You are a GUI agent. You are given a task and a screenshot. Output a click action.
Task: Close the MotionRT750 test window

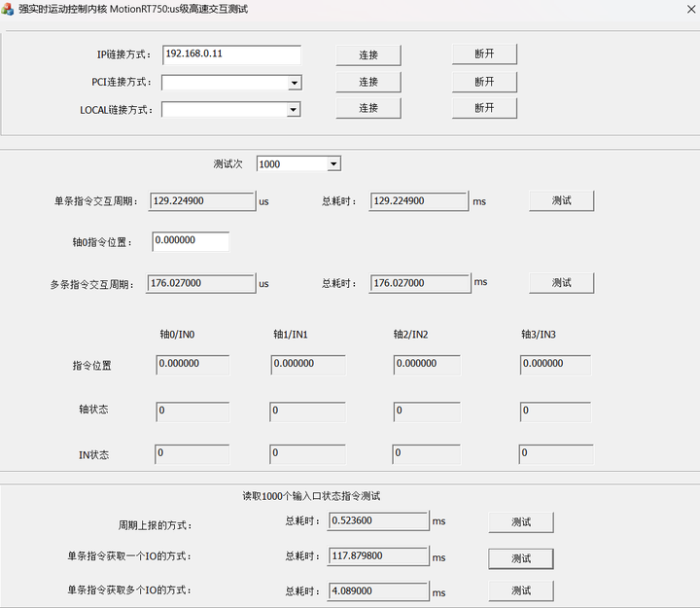(691, 9)
